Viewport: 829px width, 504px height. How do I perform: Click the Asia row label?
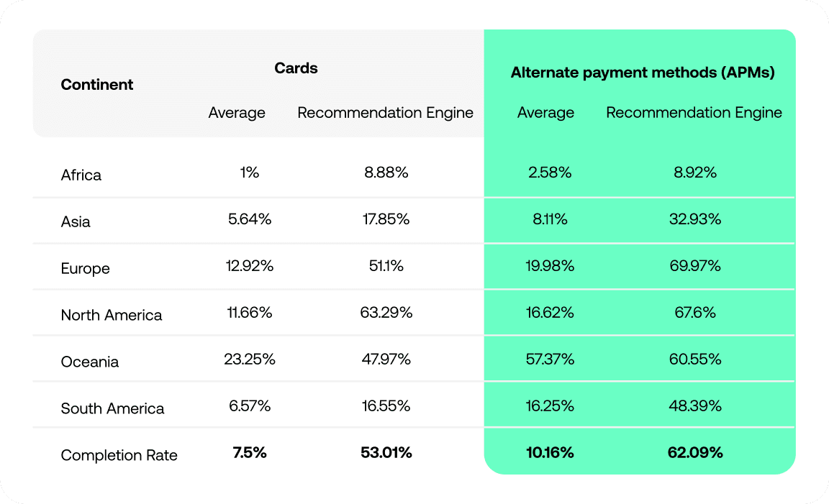pos(76,222)
